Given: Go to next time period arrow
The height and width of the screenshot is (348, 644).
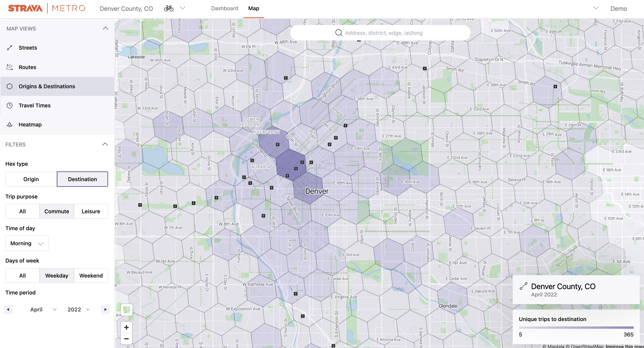Looking at the screenshot, I should click(105, 310).
